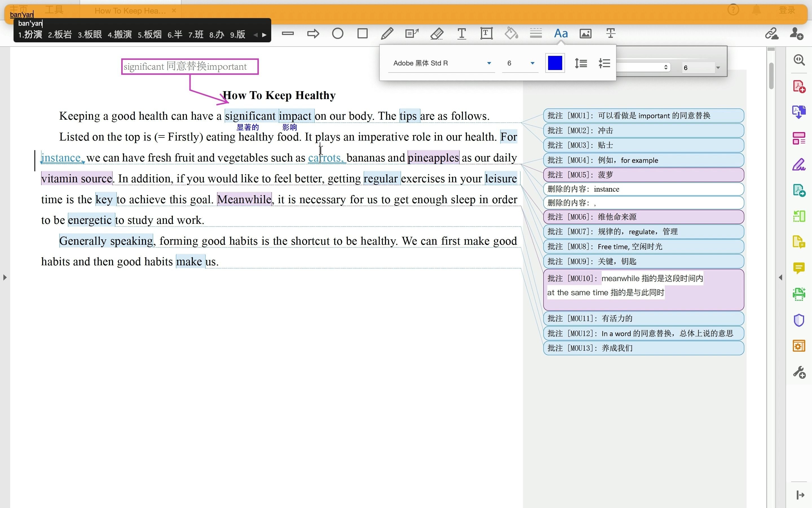Open the More Tools wrench icon
Screen dimensions: 812x508
click(799, 372)
